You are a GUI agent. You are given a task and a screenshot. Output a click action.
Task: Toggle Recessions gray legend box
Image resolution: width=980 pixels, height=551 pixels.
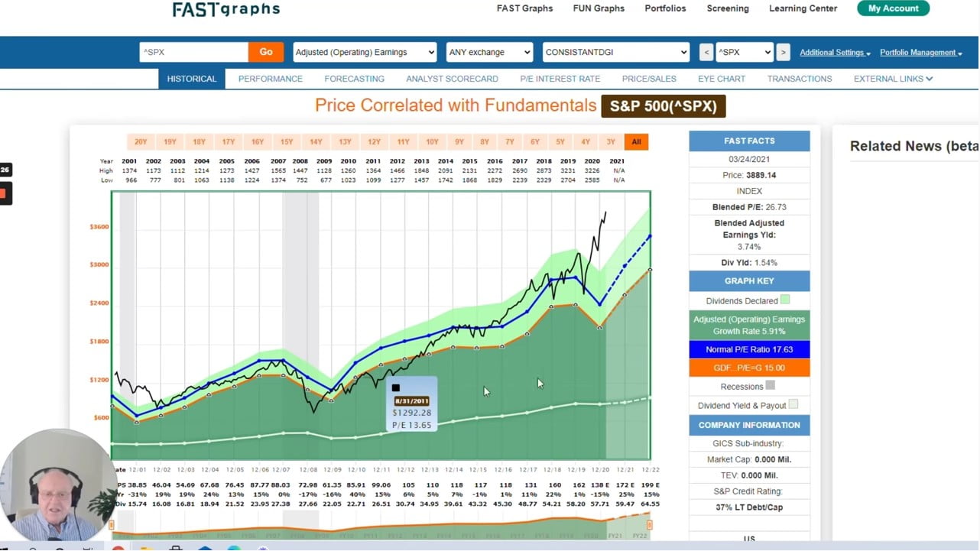click(770, 386)
